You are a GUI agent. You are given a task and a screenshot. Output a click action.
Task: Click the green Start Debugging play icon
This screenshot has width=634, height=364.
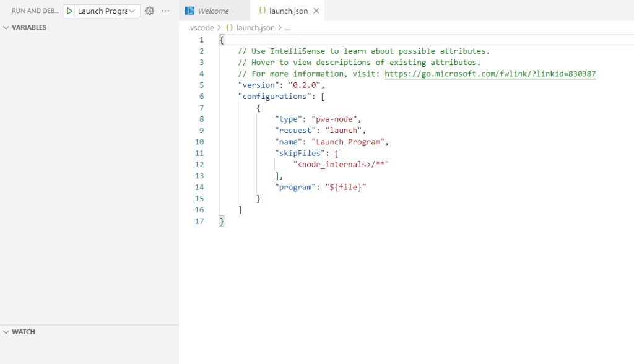tap(70, 11)
